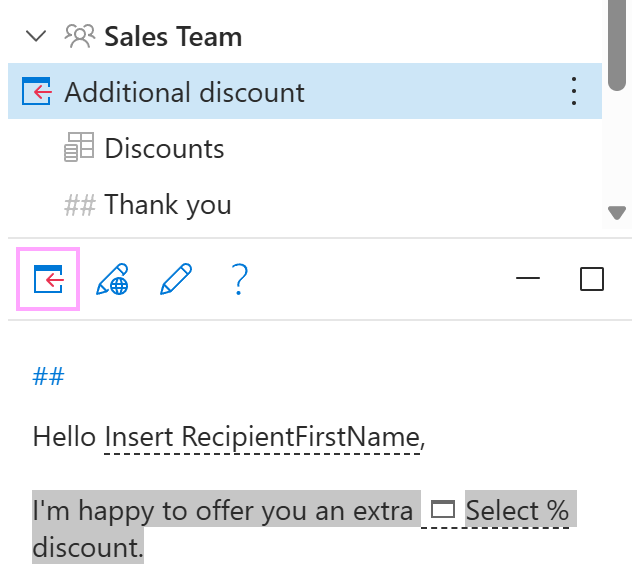The image size is (638, 580).
Task: Click the Select % macro placeholder
Action: (516, 510)
